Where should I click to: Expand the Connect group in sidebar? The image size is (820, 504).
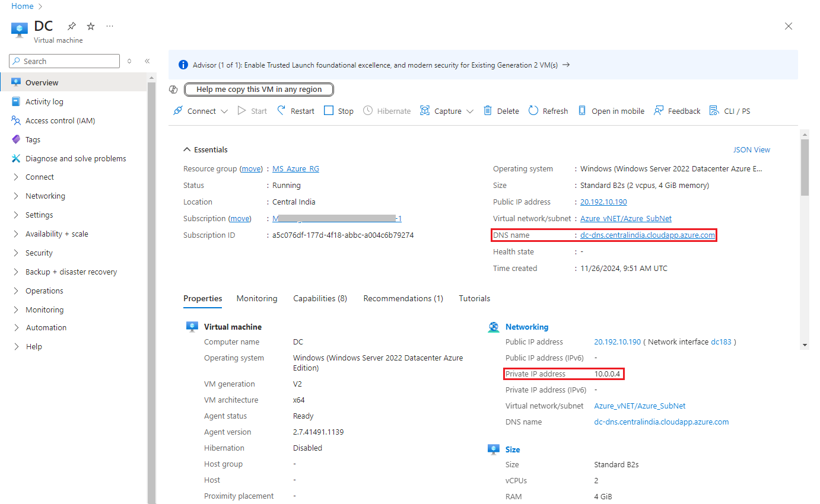16,177
